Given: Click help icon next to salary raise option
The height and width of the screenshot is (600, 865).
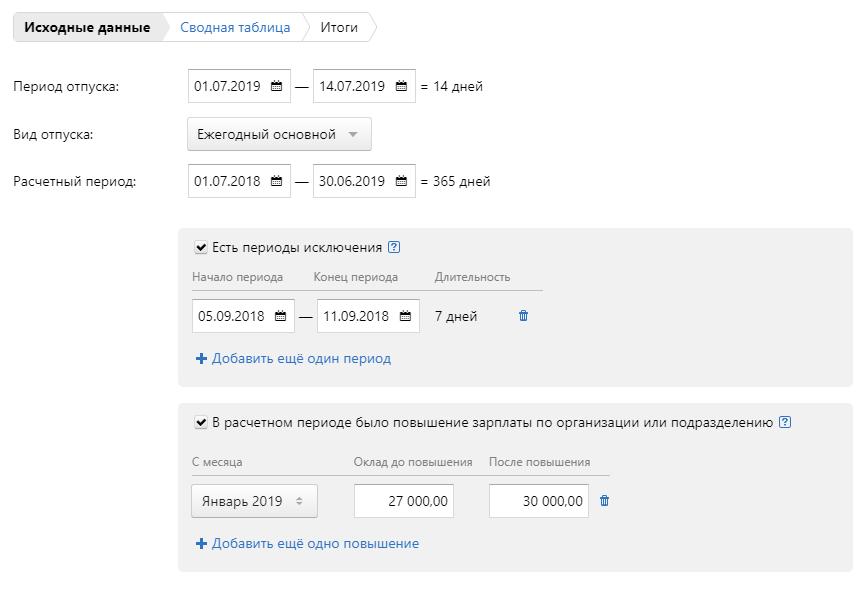Looking at the screenshot, I should (785, 422).
